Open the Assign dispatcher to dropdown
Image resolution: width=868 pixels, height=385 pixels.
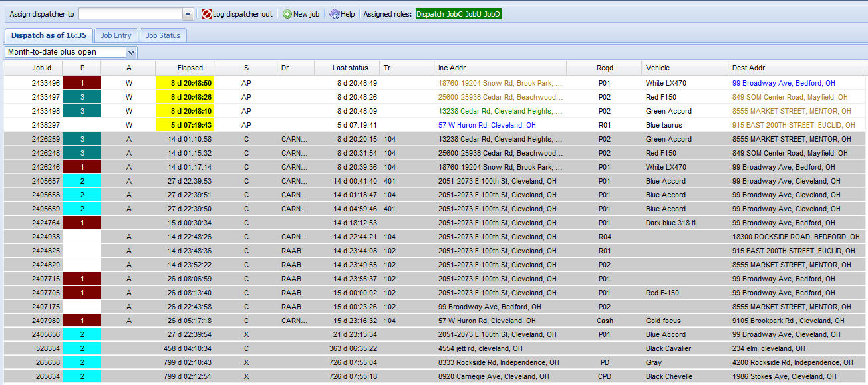tap(188, 14)
